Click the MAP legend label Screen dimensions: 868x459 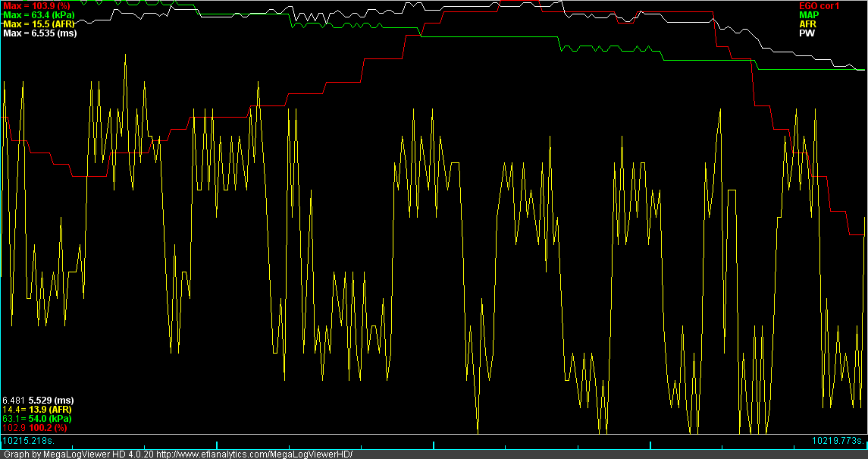coord(808,15)
